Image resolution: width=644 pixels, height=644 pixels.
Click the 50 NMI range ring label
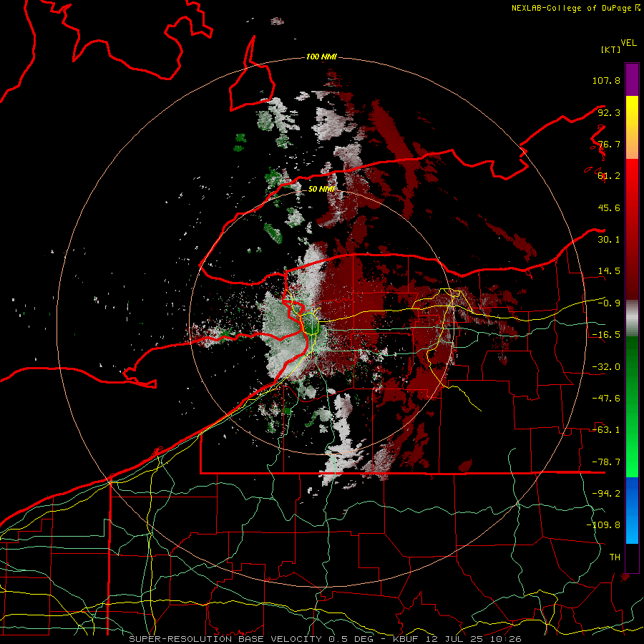321,189
